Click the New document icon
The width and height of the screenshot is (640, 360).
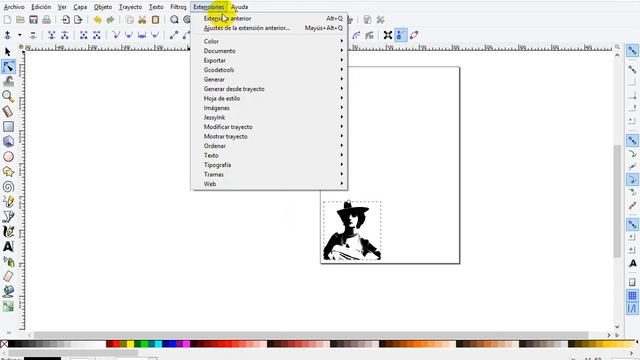click(7, 20)
